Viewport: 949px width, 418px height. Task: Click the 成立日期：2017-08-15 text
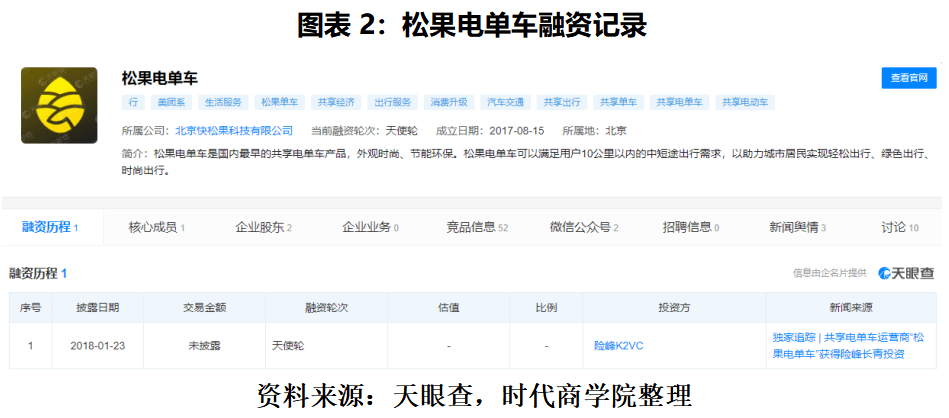coord(490,130)
